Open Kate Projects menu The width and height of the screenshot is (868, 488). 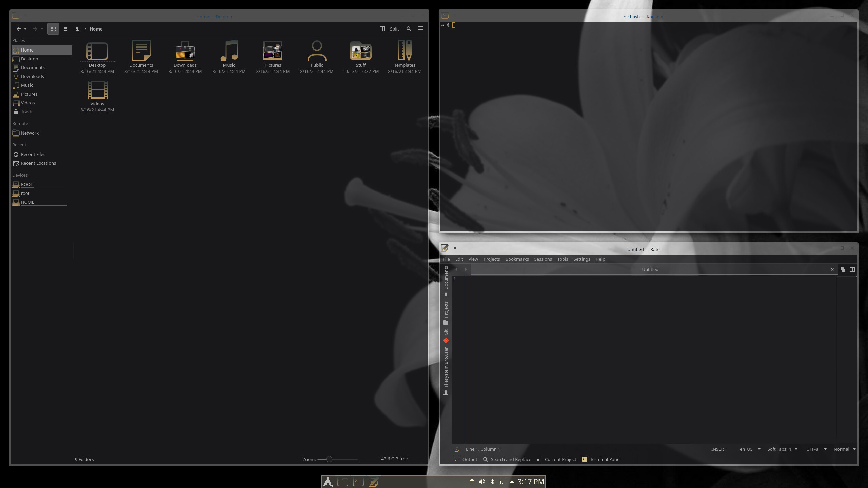[492, 259]
